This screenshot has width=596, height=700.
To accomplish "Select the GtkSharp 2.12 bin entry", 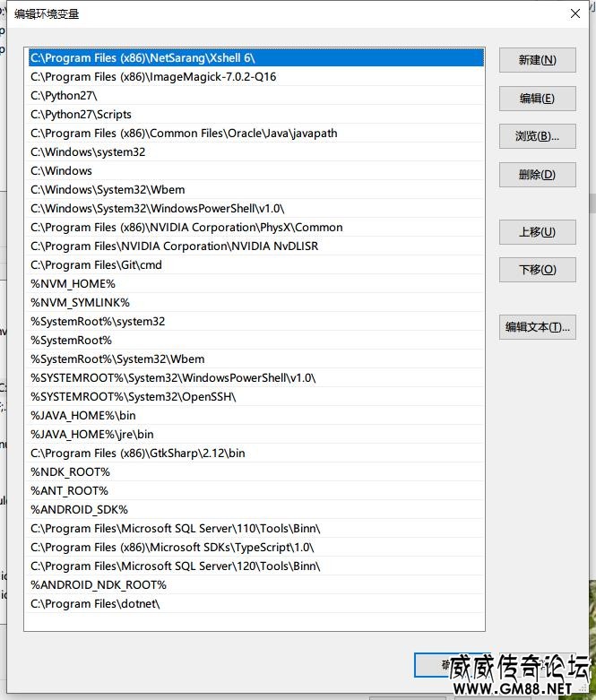I will [137, 453].
